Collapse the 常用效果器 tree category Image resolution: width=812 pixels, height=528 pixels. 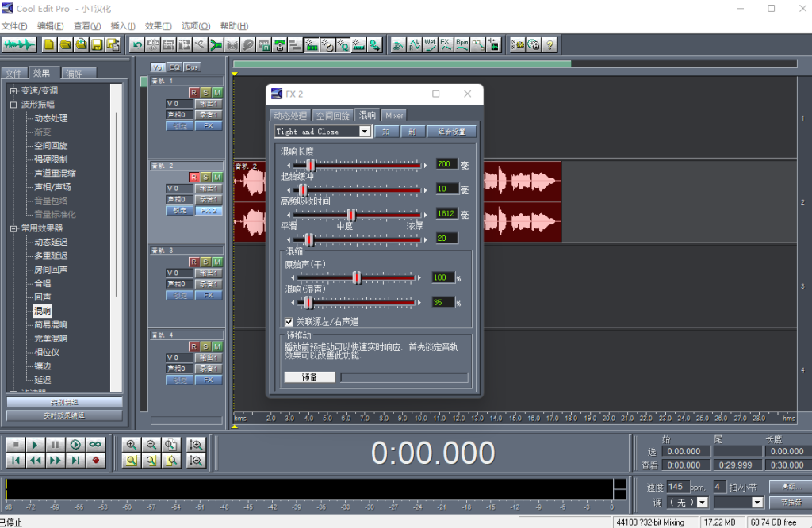pos(13,228)
